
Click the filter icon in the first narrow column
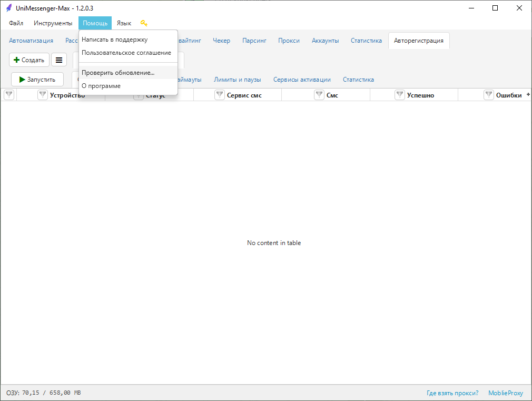9,95
